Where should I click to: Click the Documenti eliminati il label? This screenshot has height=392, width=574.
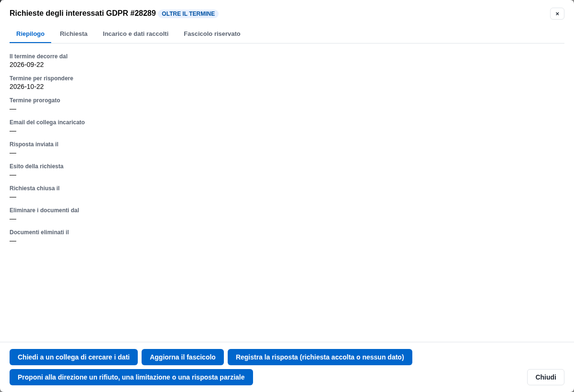[x=39, y=232]
